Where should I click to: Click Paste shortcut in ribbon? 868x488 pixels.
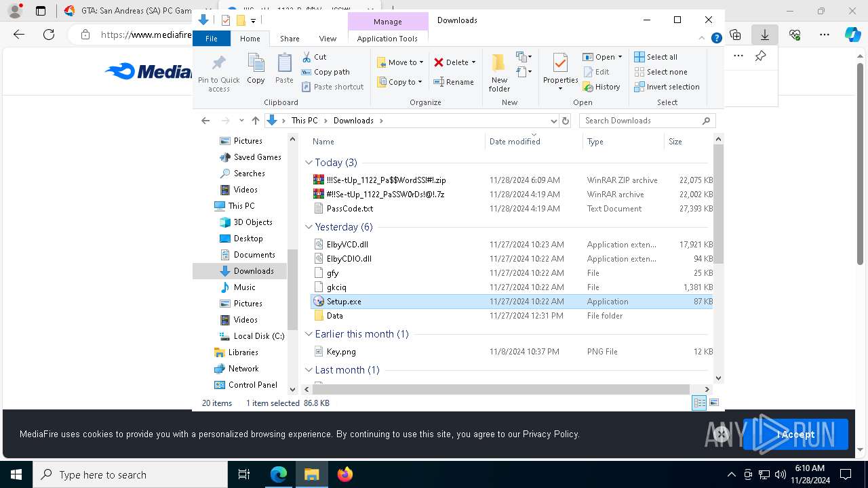pyautogui.click(x=332, y=87)
